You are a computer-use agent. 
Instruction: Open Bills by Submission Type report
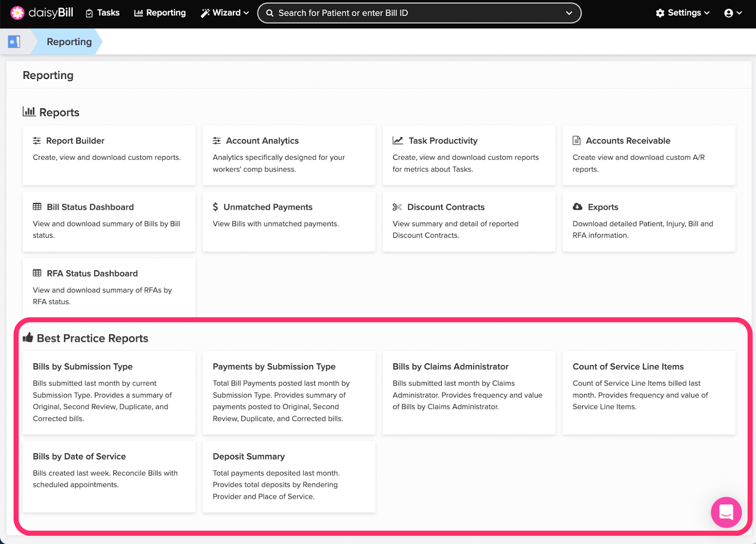pyautogui.click(x=109, y=393)
